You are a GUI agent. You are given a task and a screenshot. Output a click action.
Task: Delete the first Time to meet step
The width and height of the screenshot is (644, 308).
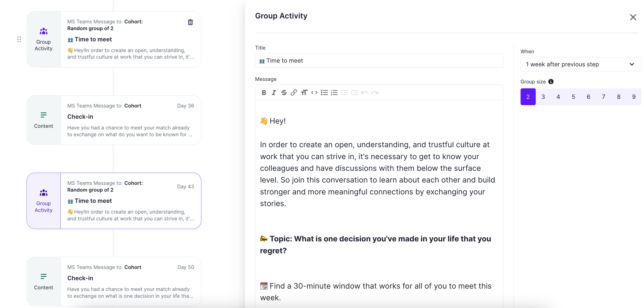pyautogui.click(x=190, y=22)
